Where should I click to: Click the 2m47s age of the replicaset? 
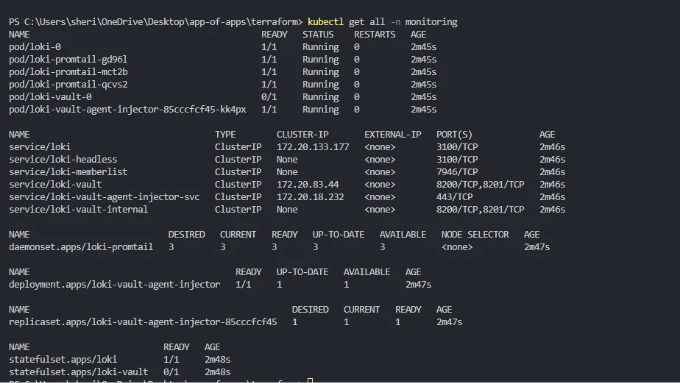(x=449, y=322)
